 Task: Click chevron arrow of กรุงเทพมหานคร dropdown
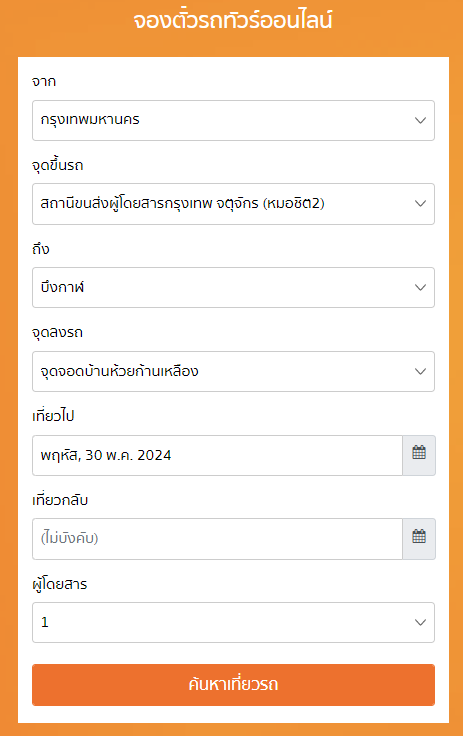420,120
